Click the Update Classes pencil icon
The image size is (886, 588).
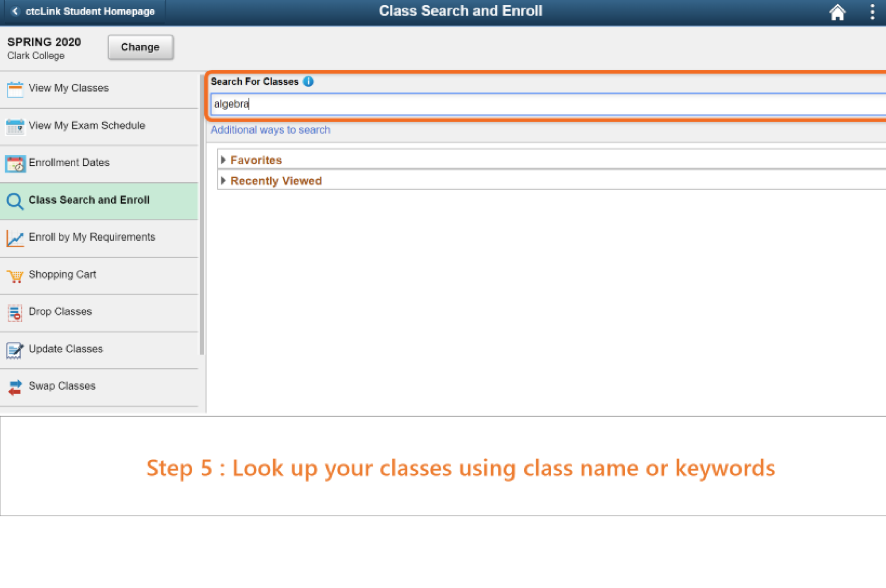(x=15, y=350)
